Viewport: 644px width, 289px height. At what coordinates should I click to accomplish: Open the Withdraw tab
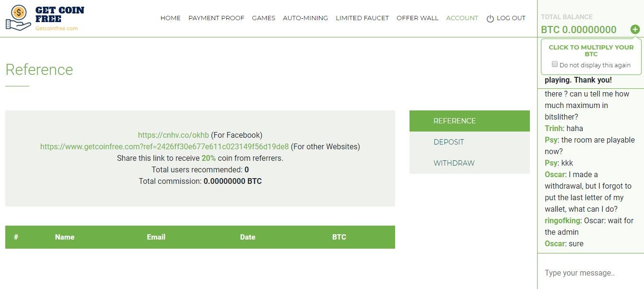click(454, 163)
